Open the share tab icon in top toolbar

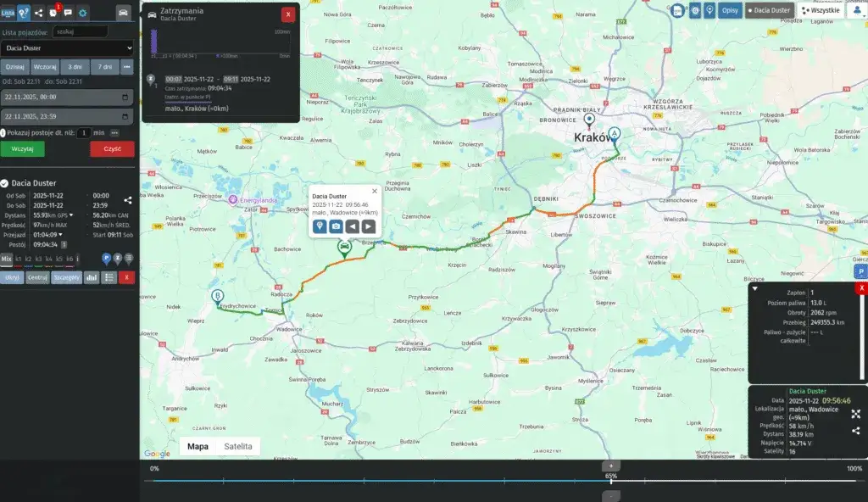(38, 12)
